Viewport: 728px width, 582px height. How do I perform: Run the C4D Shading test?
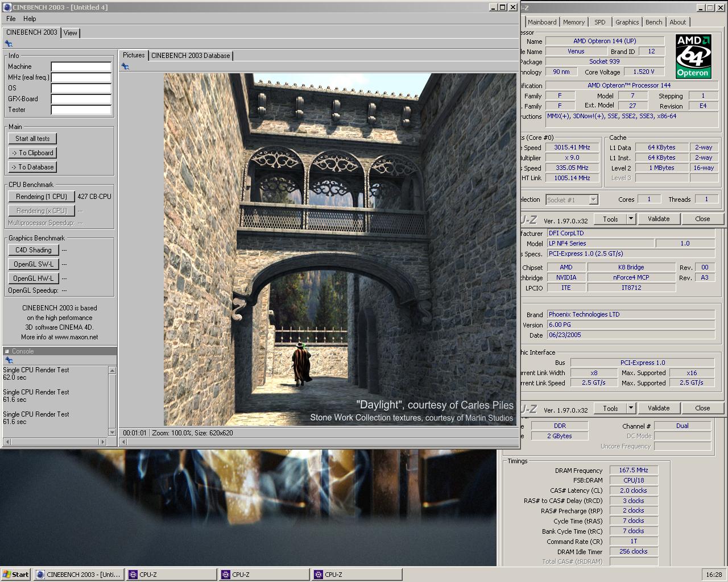[34, 250]
